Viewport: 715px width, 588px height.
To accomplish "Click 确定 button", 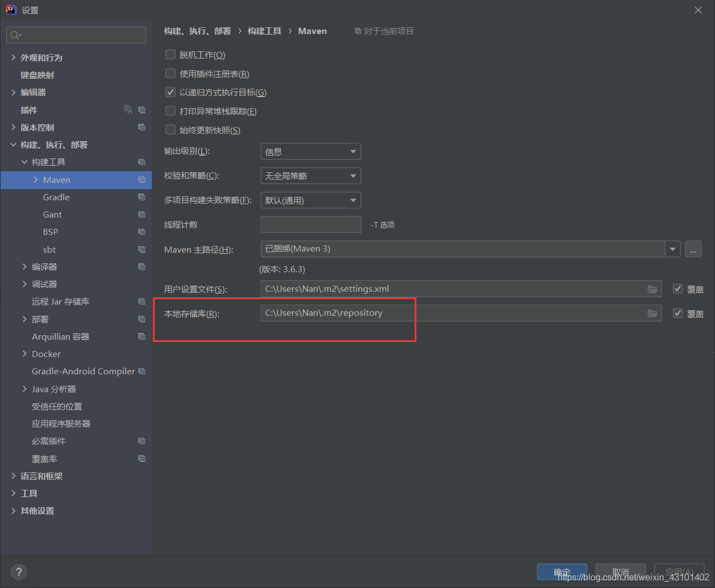I will coord(562,572).
